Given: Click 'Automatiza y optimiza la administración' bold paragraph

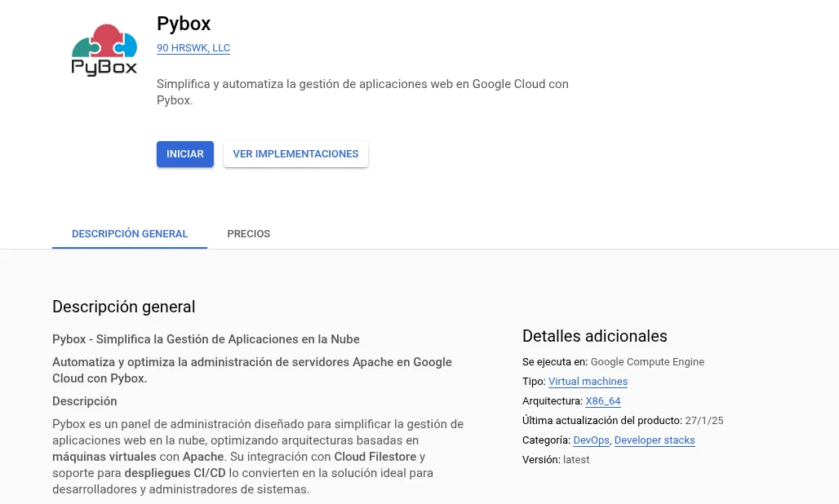Looking at the screenshot, I should 252,370.
